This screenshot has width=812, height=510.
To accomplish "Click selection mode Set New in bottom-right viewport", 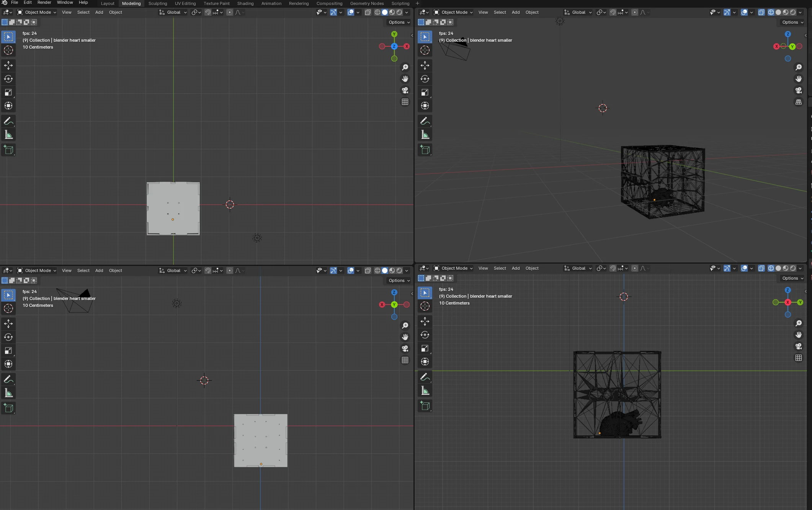I will tap(421, 278).
